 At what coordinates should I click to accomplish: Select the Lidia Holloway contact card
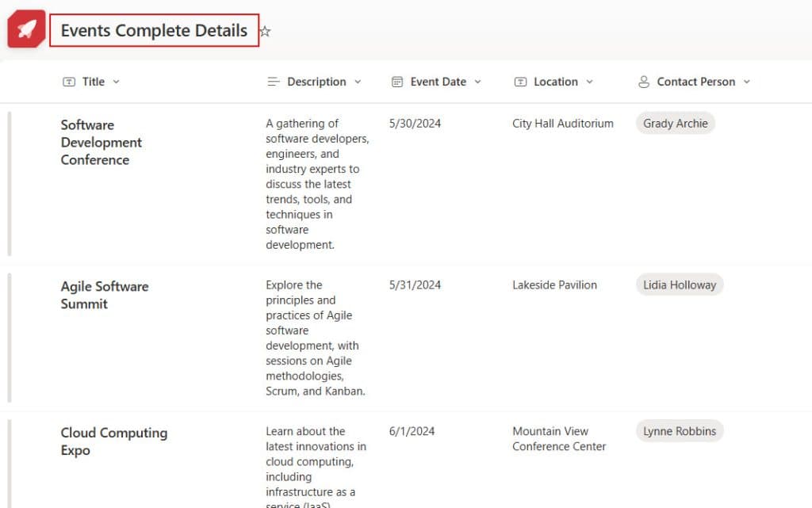(679, 285)
